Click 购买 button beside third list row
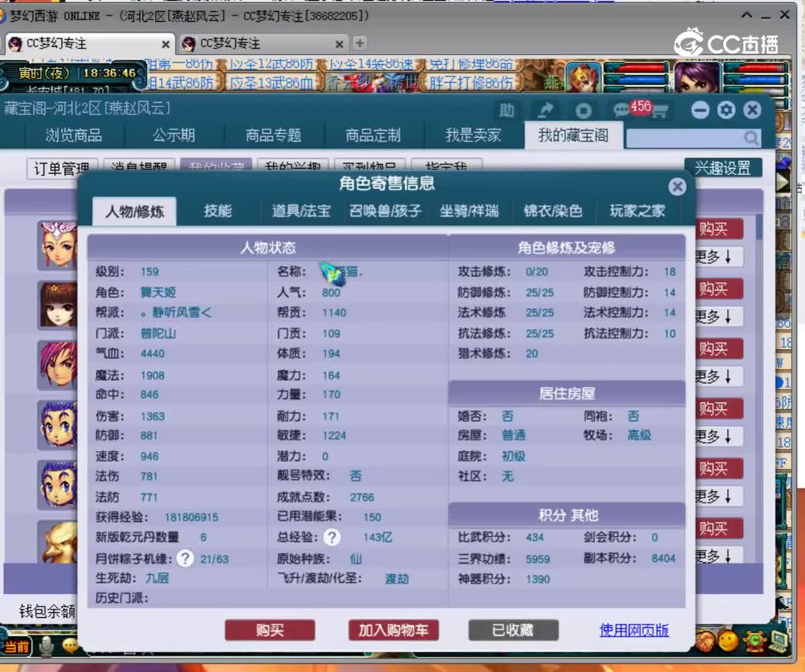Screen dimensions: 805x672 pos(719,349)
